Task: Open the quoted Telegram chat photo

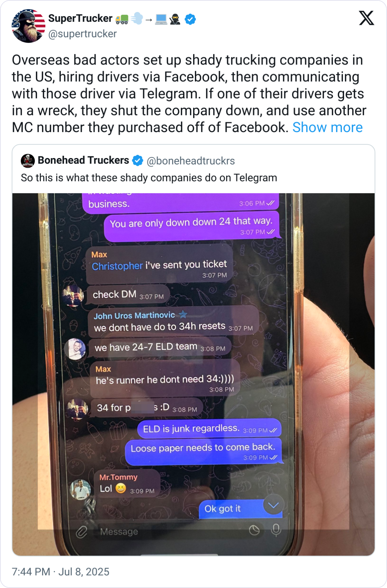Action: tap(193, 374)
